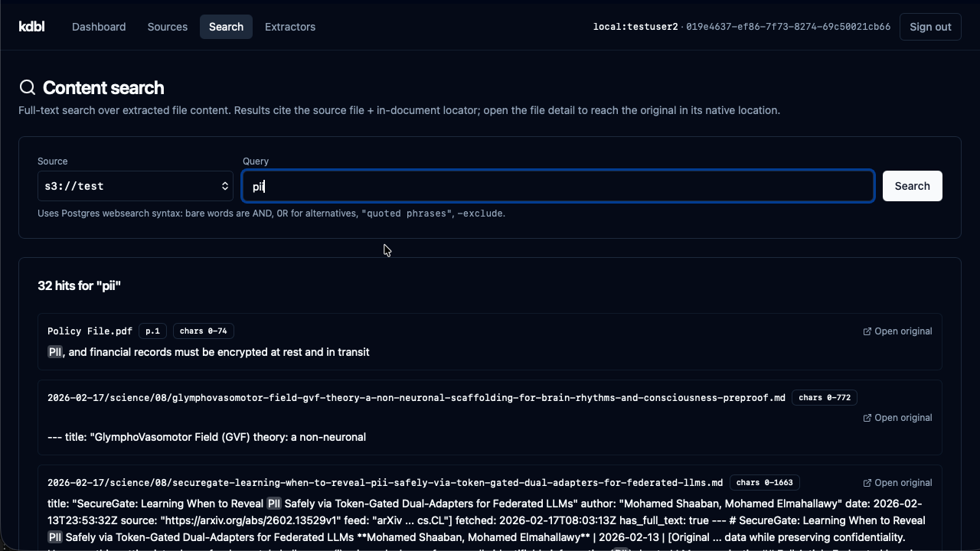The height and width of the screenshot is (551, 980).
Task: Click the "quoted phrases" syntax example
Action: click(407, 214)
